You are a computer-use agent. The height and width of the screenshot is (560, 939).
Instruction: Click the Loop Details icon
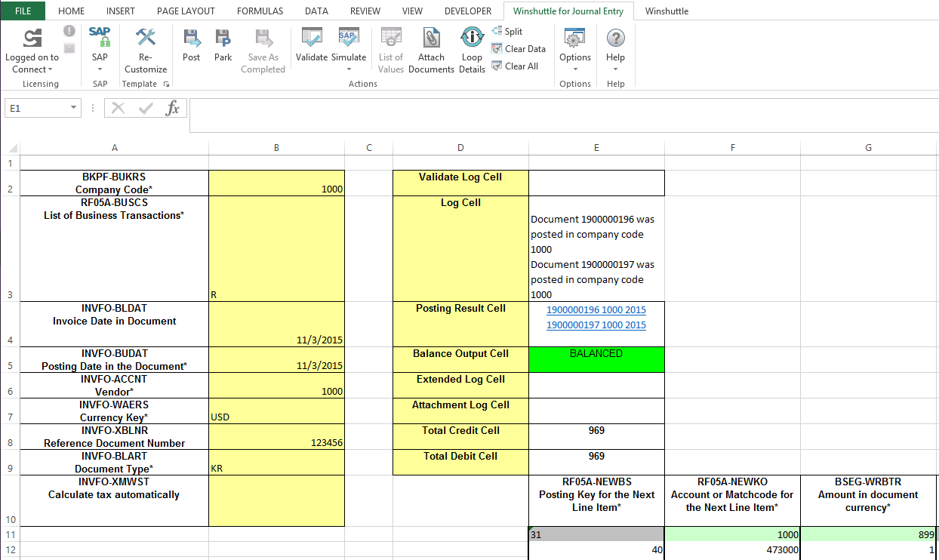point(472,37)
